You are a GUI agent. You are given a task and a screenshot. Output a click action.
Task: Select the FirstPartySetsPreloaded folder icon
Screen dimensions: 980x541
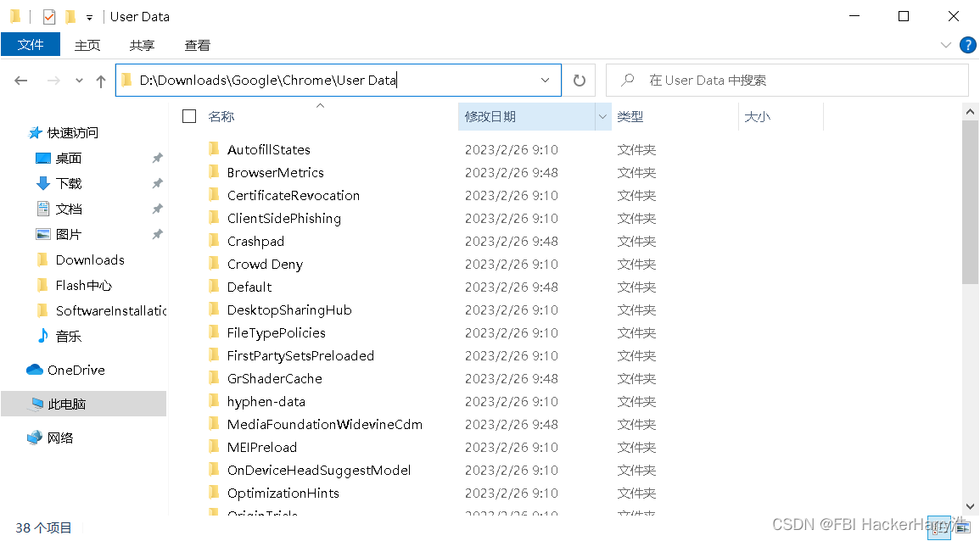[214, 354]
